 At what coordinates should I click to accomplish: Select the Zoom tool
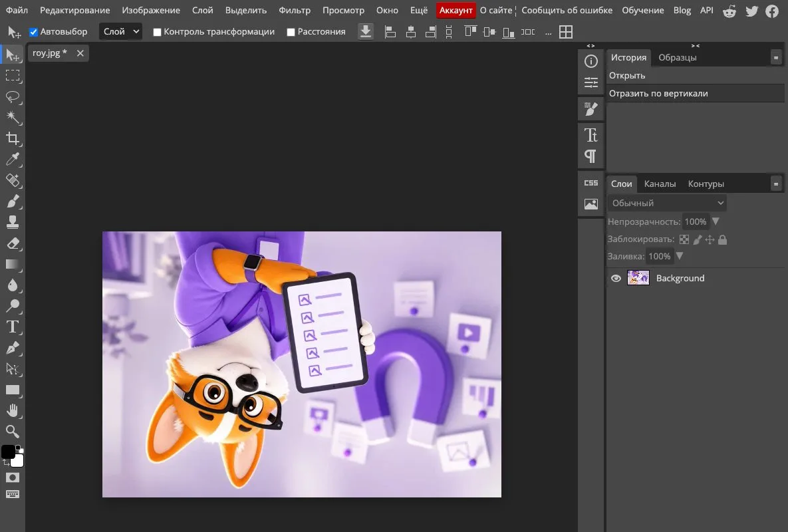click(x=13, y=432)
